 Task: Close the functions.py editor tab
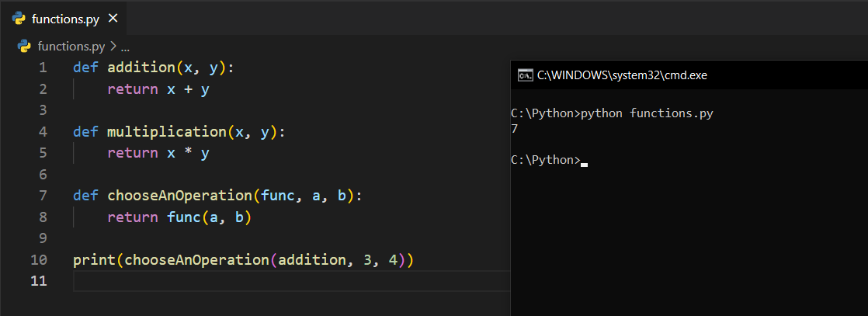click(x=113, y=18)
